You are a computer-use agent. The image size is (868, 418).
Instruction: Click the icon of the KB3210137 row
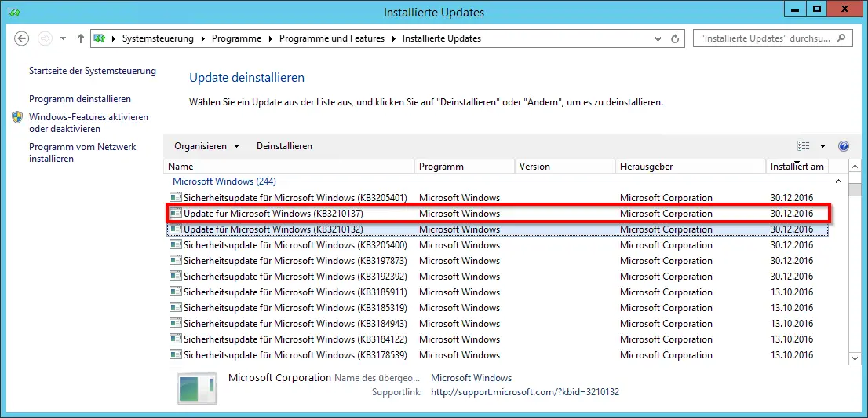click(x=176, y=214)
